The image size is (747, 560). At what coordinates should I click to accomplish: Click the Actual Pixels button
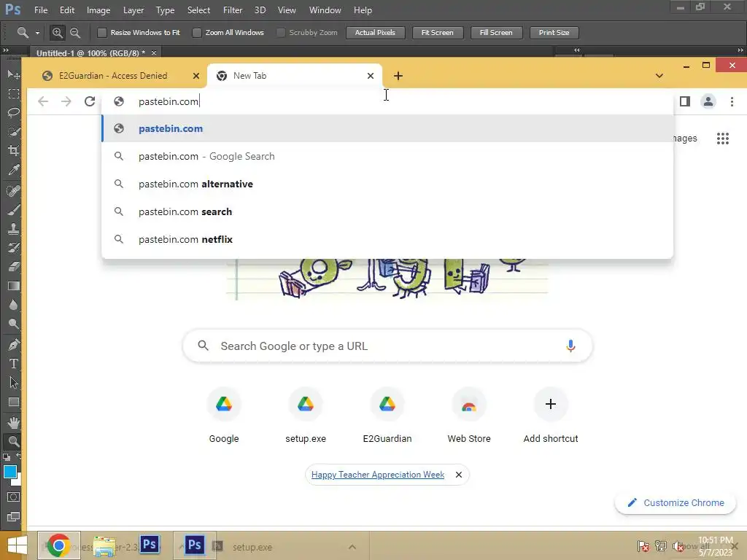click(x=376, y=32)
